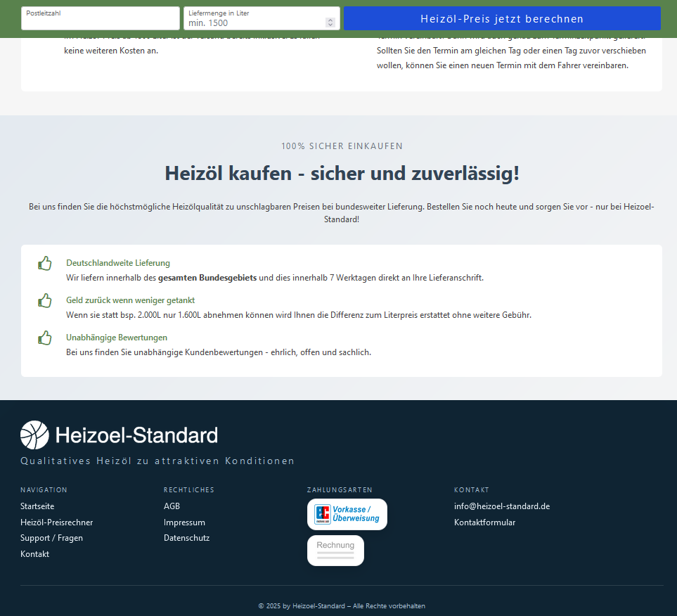View the Impressum page
The width and height of the screenshot is (677, 616).
pos(184,522)
